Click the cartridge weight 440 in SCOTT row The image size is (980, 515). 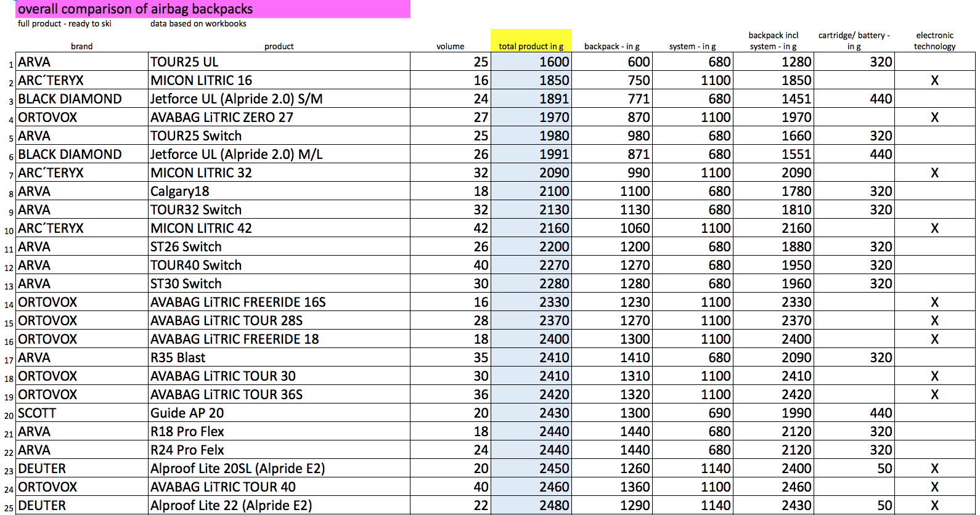point(881,413)
